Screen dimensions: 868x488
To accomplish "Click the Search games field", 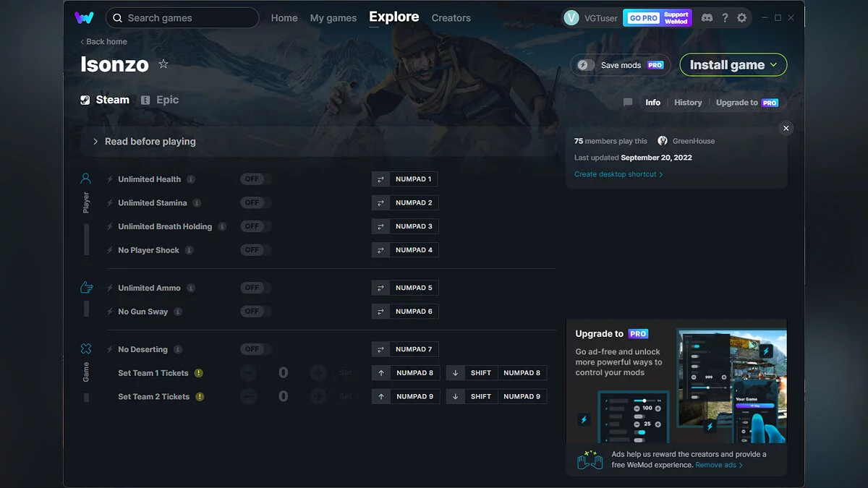I will (182, 18).
